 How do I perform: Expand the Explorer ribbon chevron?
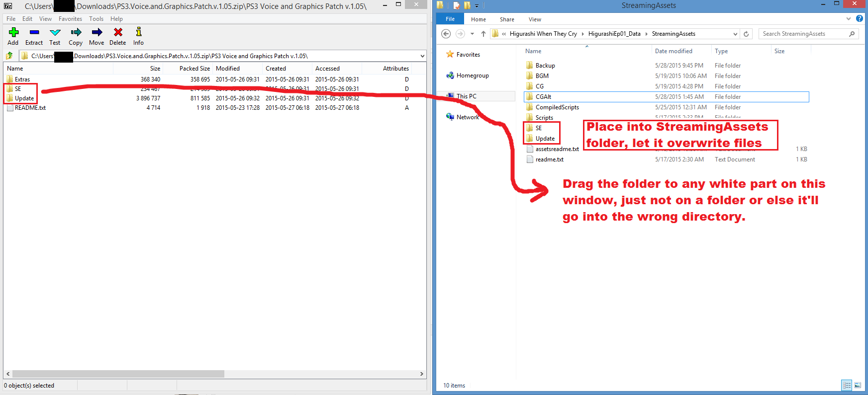click(x=849, y=19)
